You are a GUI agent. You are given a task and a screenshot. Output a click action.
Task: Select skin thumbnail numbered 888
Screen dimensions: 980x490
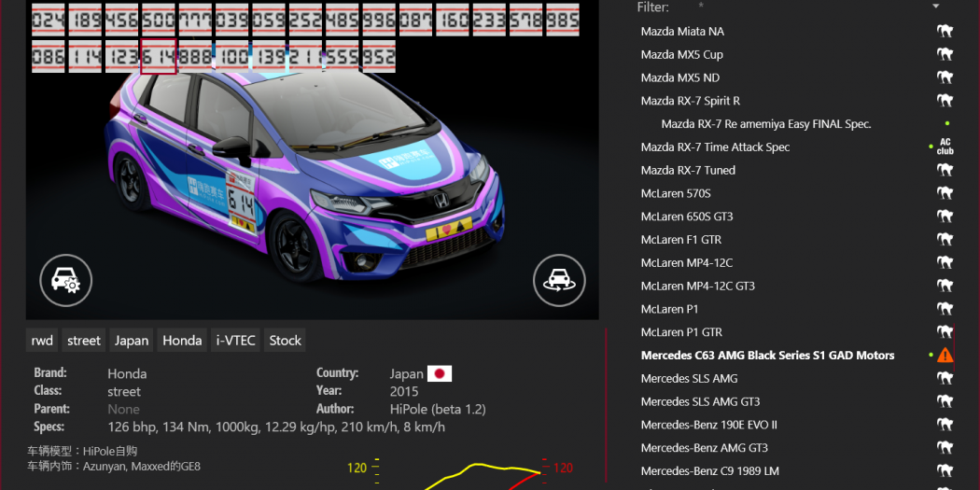pyautogui.click(x=196, y=57)
